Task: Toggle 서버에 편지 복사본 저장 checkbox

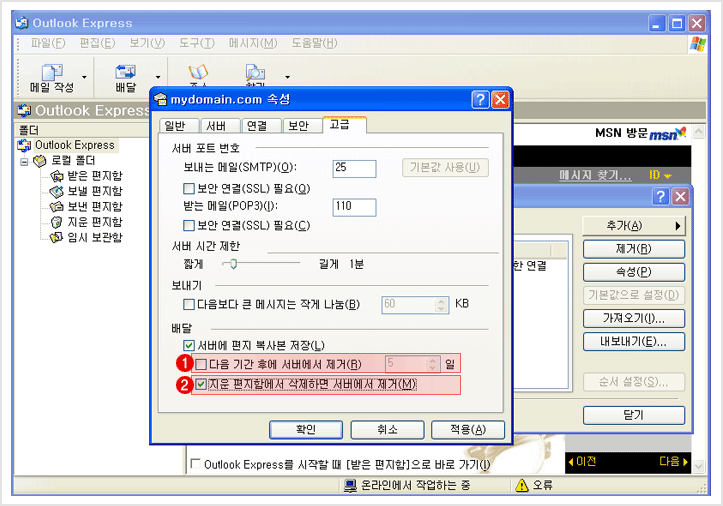Action: (x=190, y=345)
